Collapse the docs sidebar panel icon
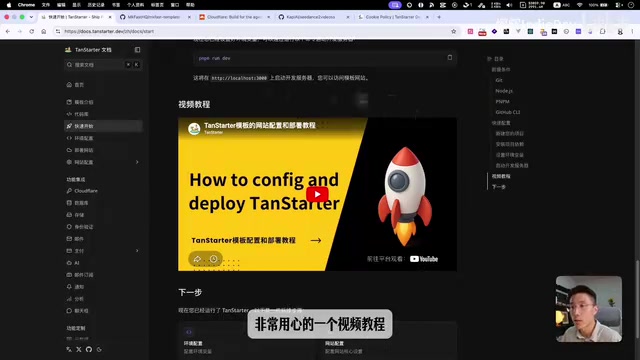Viewport: 640px width, 360px height. pos(137,50)
